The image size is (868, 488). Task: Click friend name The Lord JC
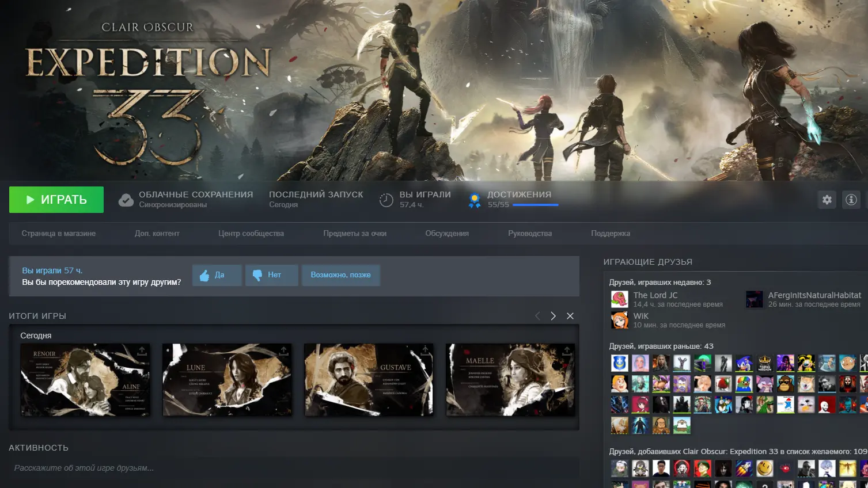[x=655, y=295]
